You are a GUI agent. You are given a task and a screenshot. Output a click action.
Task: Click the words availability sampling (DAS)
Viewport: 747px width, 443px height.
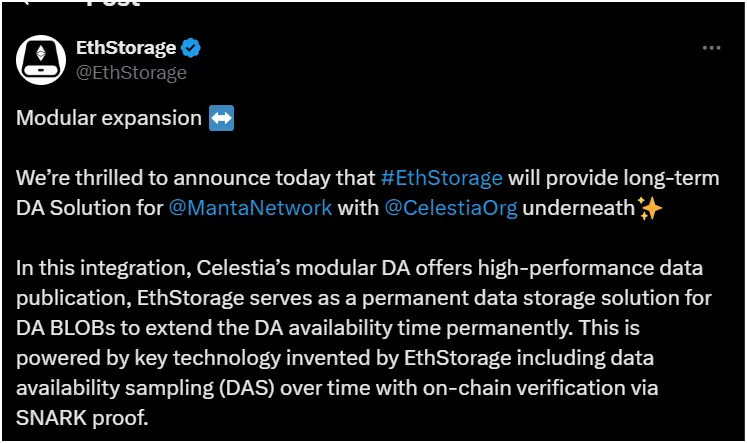coord(145,388)
